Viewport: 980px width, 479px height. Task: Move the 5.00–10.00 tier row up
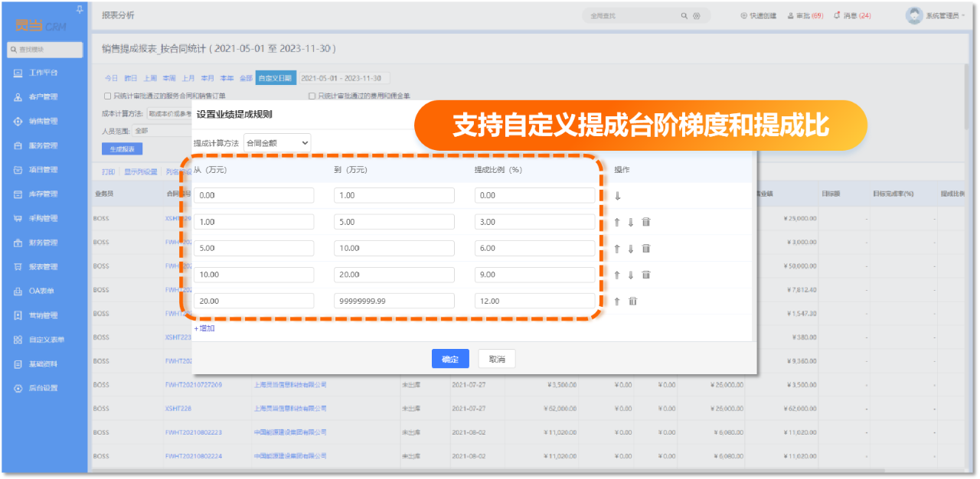(x=617, y=249)
